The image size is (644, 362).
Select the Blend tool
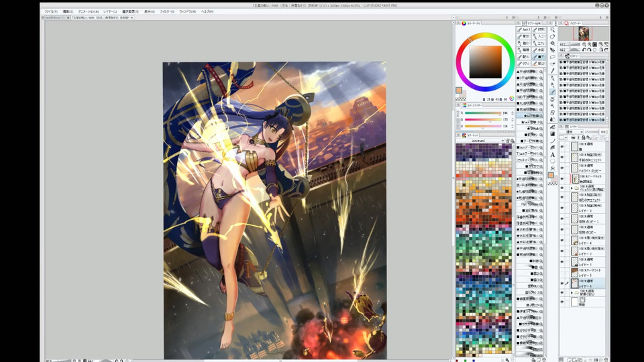click(x=553, y=119)
